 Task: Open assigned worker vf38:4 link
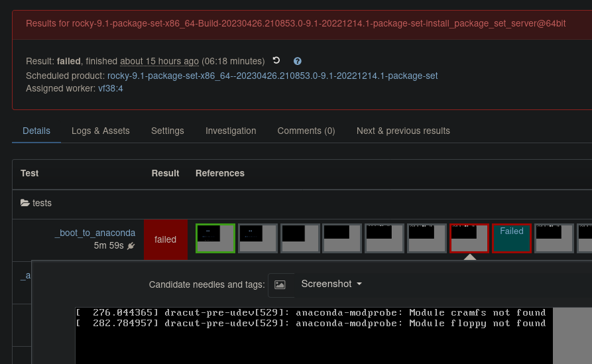point(110,88)
